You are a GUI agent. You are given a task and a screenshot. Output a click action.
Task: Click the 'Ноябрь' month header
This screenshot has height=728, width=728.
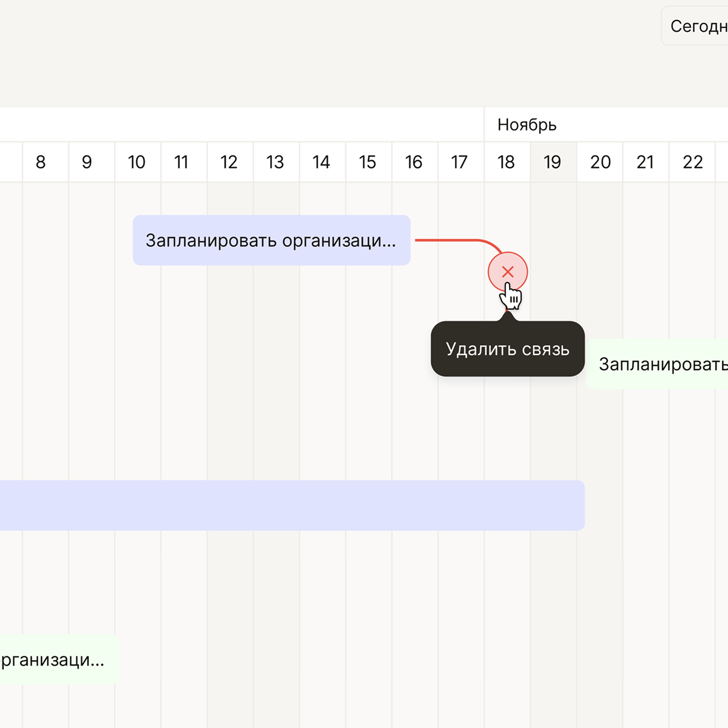[526, 124]
